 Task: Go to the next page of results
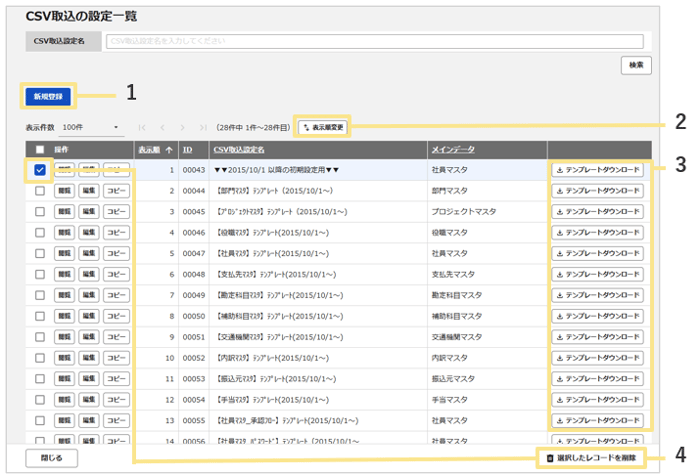183,128
